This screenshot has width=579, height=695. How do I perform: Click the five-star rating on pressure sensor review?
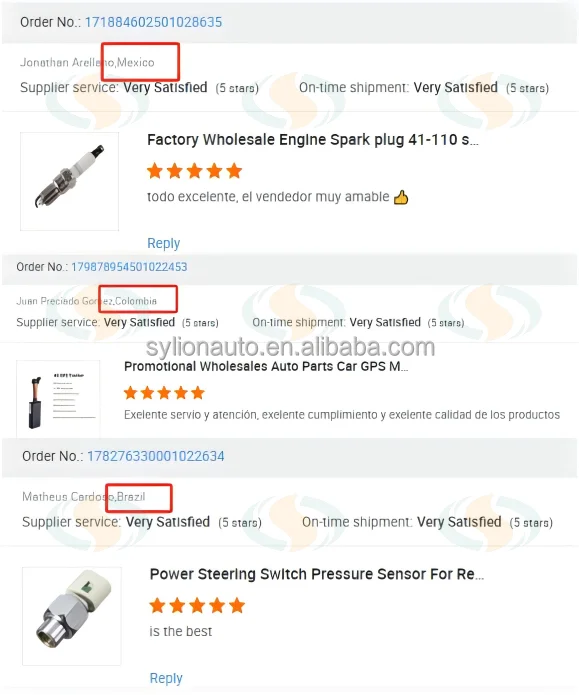coord(197,605)
